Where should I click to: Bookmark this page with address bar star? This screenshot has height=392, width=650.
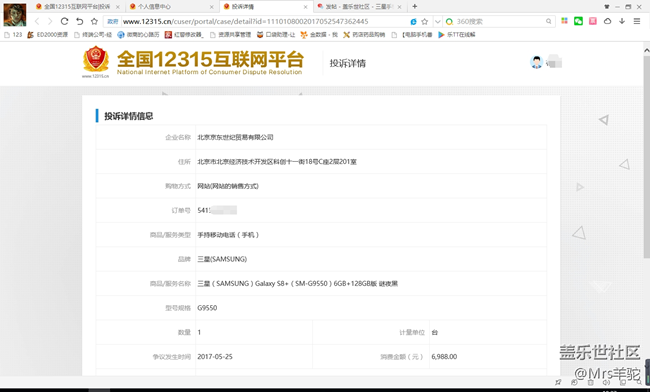click(424, 22)
